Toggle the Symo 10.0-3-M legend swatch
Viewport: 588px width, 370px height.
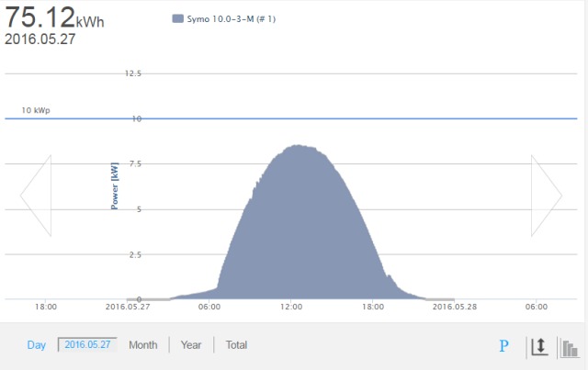coord(177,18)
